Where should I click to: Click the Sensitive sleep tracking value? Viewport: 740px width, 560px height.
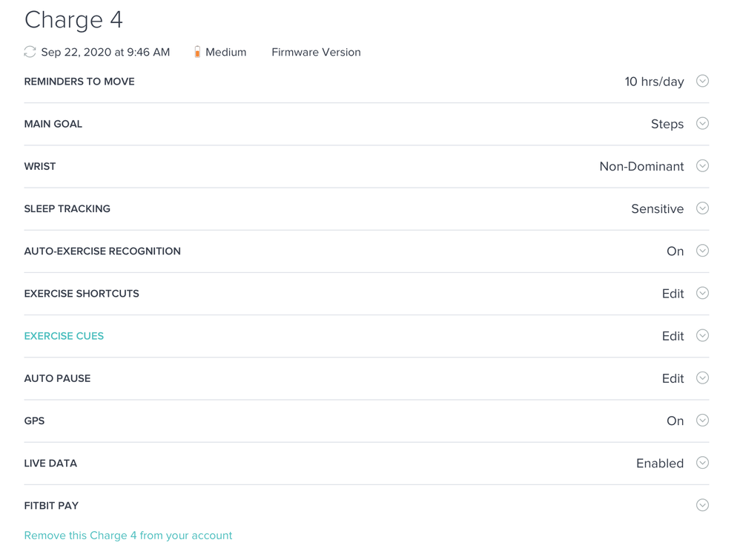click(x=657, y=209)
